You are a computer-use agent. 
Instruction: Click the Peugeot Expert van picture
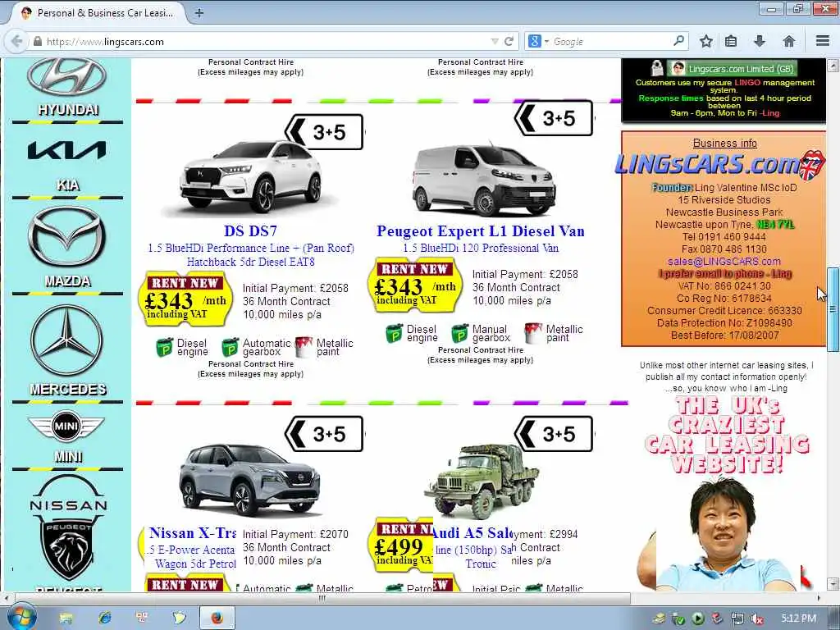pos(484,180)
